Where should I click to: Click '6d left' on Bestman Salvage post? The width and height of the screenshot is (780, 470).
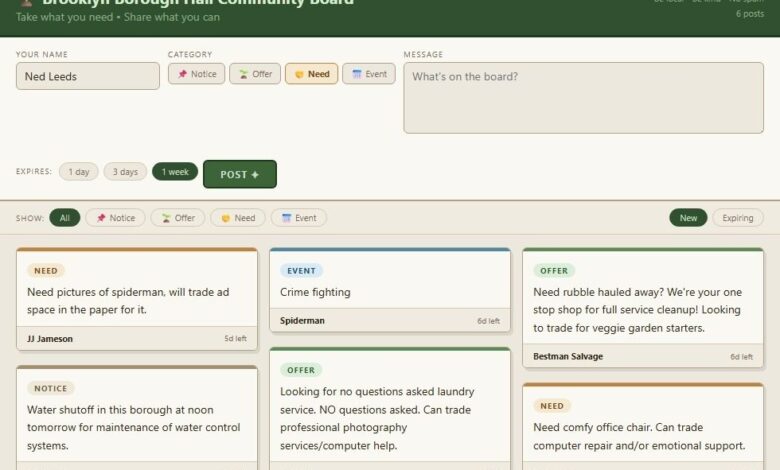[x=741, y=357]
